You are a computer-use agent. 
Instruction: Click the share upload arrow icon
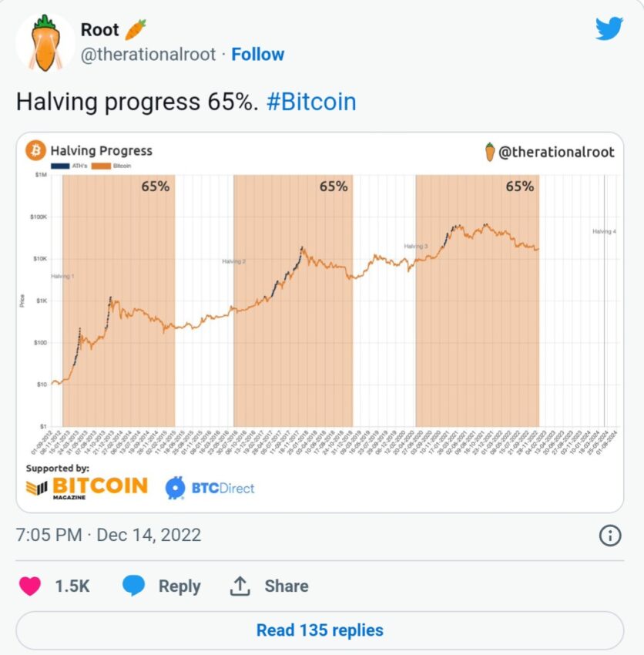[x=240, y=586]
